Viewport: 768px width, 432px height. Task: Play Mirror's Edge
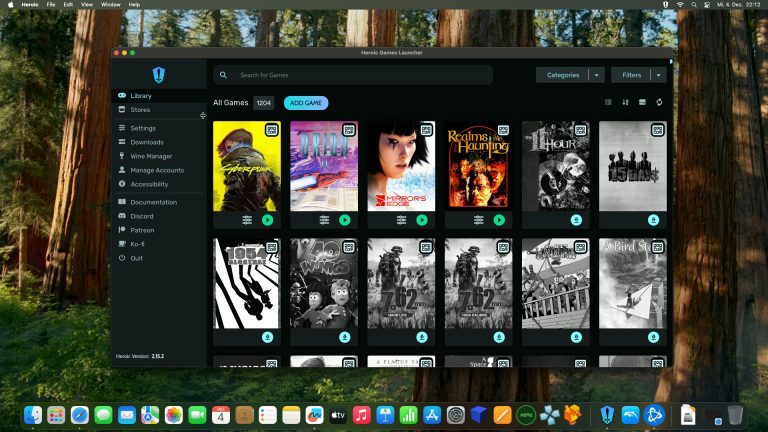coord(422,220)
